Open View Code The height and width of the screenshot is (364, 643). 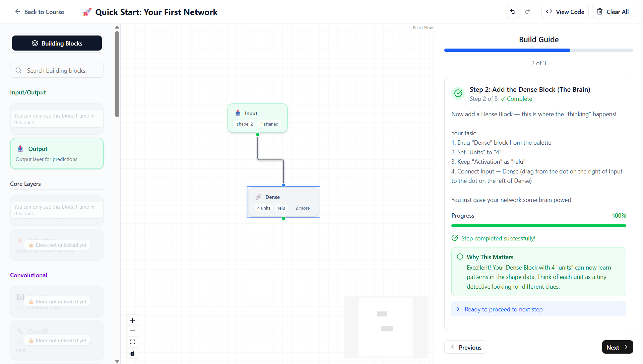tap(565, 11)
